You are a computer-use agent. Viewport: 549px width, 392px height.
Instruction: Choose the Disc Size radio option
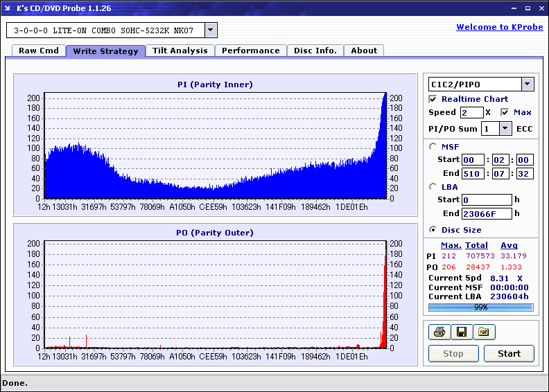click(433, 230)
